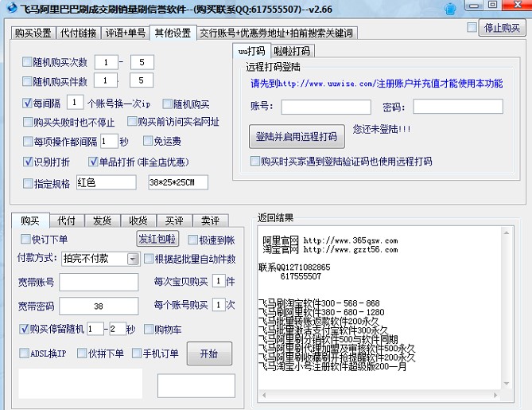Click the 每个账号购买 count field

coord(219,305)
